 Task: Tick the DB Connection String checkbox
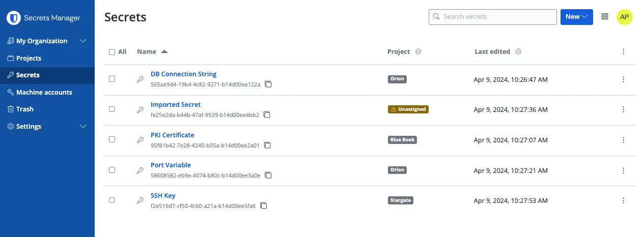click(x=112, y=79)
